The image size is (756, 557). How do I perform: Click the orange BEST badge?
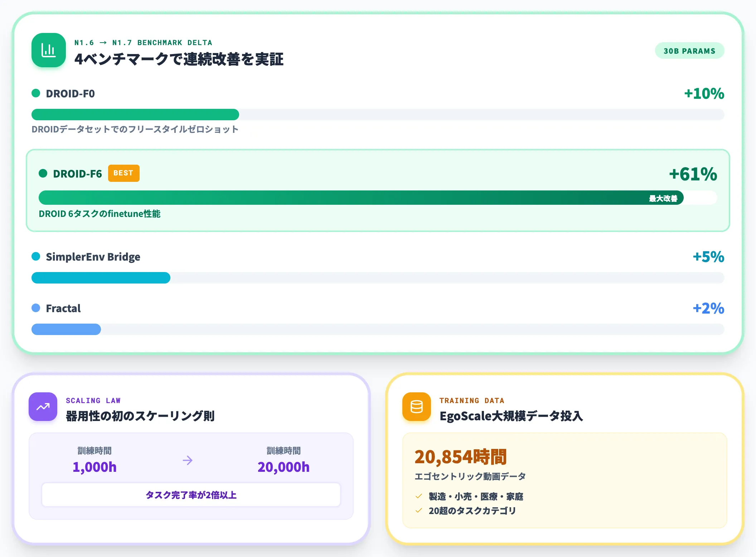pos(123,173)
